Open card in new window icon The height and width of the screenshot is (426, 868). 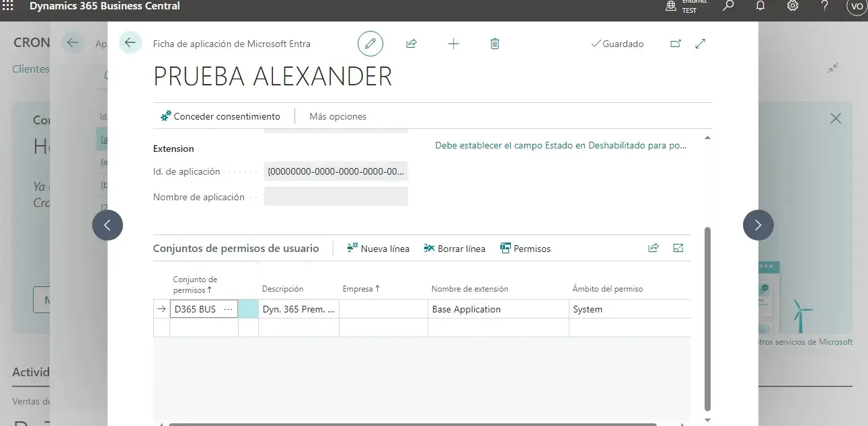click(676, 44)
